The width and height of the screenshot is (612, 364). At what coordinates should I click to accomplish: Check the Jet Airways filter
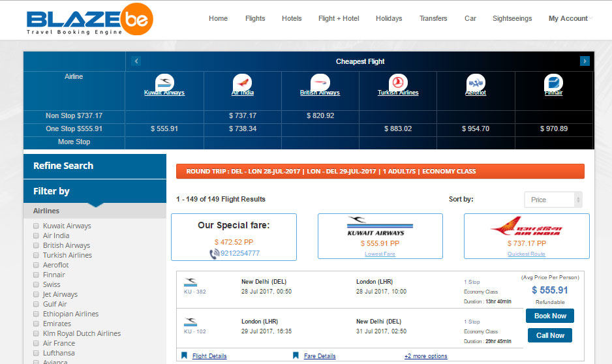point(36,294)
